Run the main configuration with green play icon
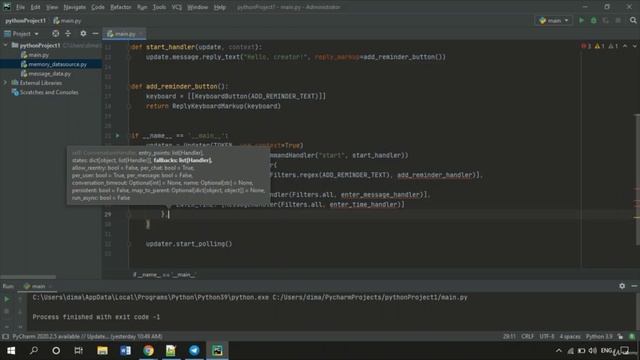The height and width of the screenshot is (360, 640). [582, 20]
